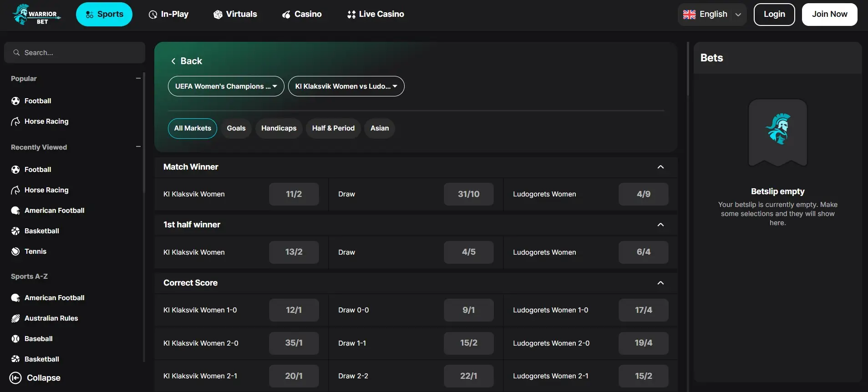Select 1st half Draw odds 4/5

pos(469,252)
